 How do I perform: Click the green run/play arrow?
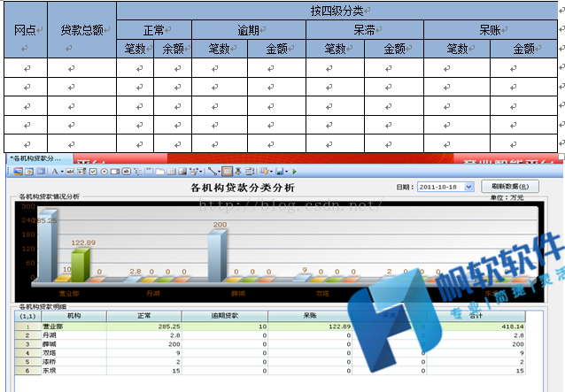tap(294, 172)
